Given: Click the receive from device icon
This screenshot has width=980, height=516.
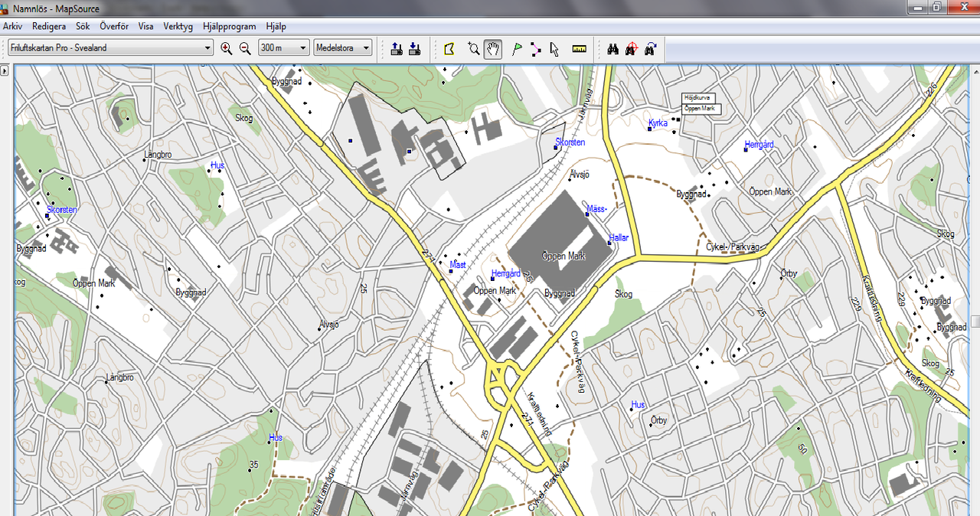Looking at the screenshot, I should (414, 49).
